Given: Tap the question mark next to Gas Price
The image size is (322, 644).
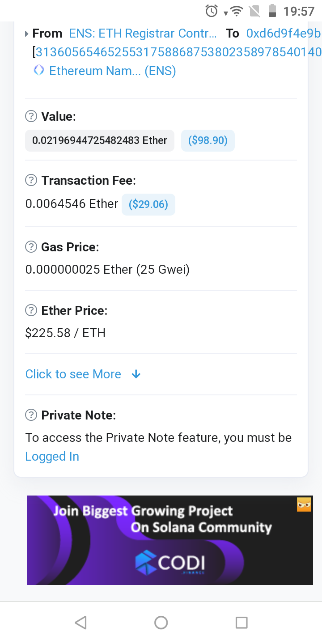Looking at the screenshot, I should [x=31, y=247].
